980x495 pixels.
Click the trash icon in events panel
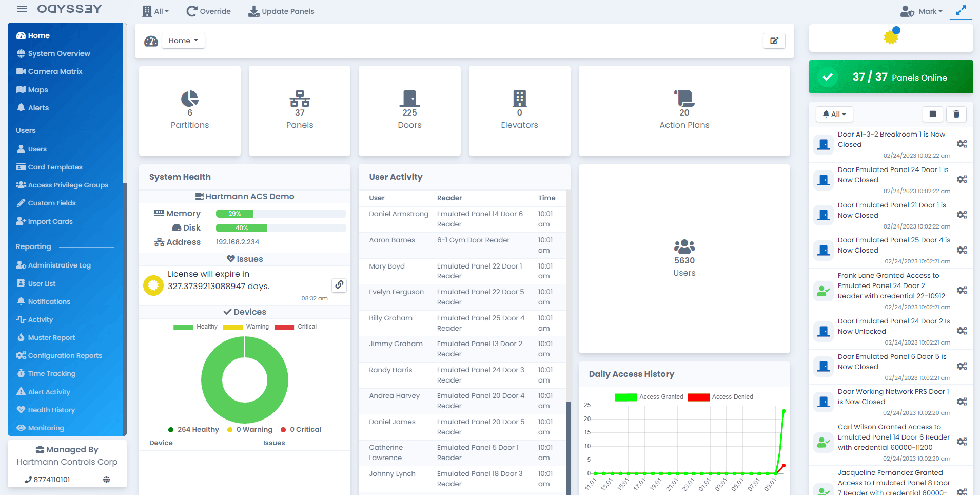(956, 114)
